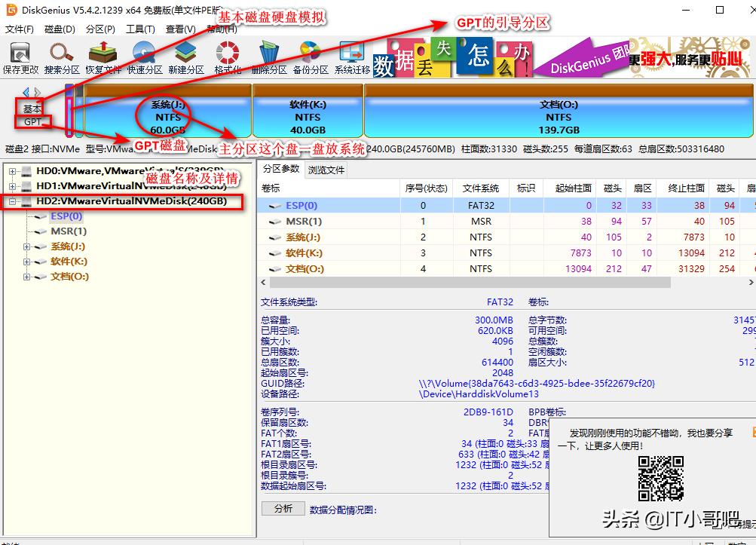Select the 删除分区 (Delete Partition) icon

pyautogui.click(x=270, y=57)
